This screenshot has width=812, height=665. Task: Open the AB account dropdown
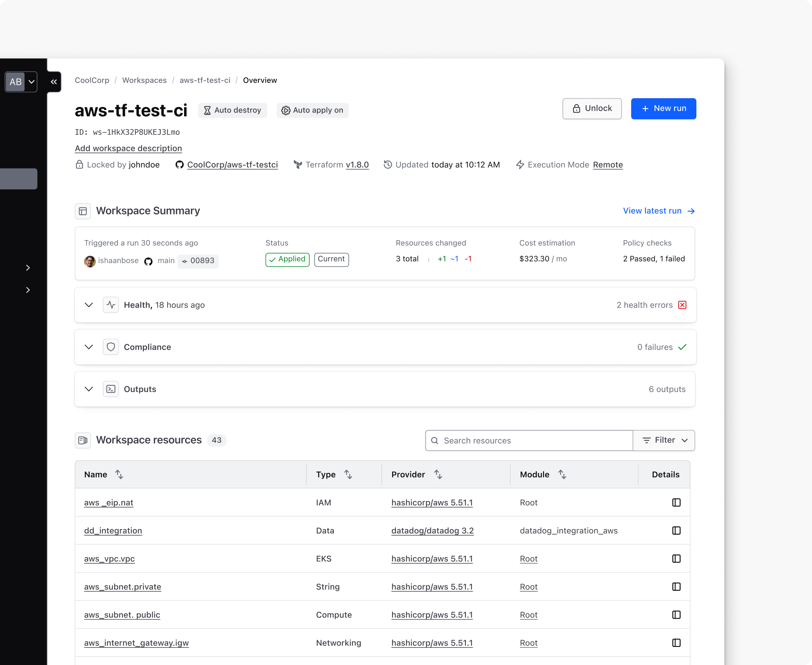coord(21,81)
